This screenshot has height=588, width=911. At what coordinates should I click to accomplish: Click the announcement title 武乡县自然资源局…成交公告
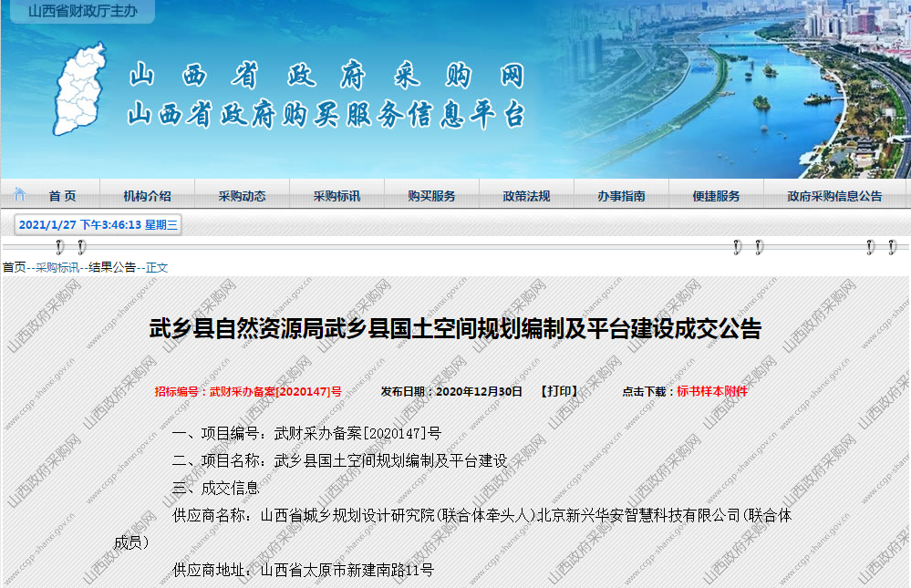tap(456, 328)
